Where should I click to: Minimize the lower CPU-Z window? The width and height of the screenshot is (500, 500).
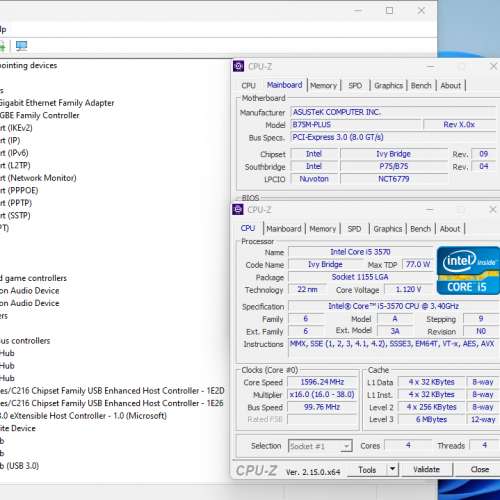(430, 210)
